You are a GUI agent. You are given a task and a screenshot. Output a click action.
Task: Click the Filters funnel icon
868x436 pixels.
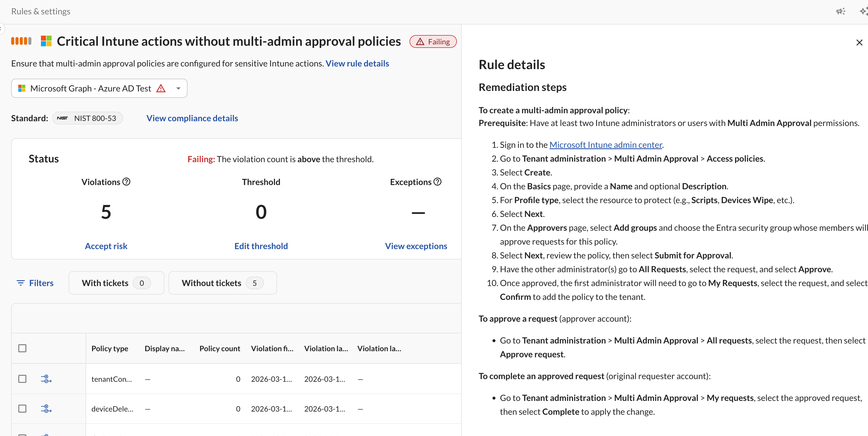[x=20, y=283]
